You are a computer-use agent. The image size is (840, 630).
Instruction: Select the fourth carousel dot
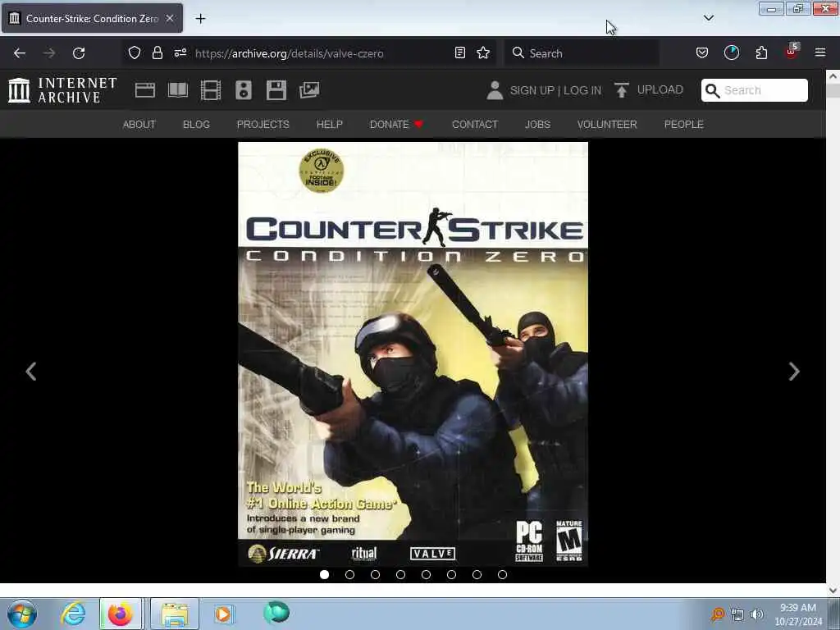[x=400, y=574]
